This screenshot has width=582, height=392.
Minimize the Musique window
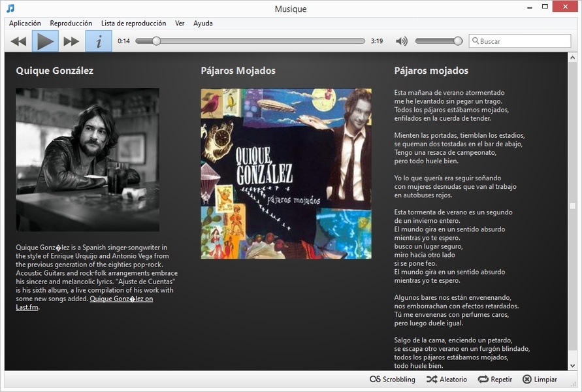coord(530,7)
